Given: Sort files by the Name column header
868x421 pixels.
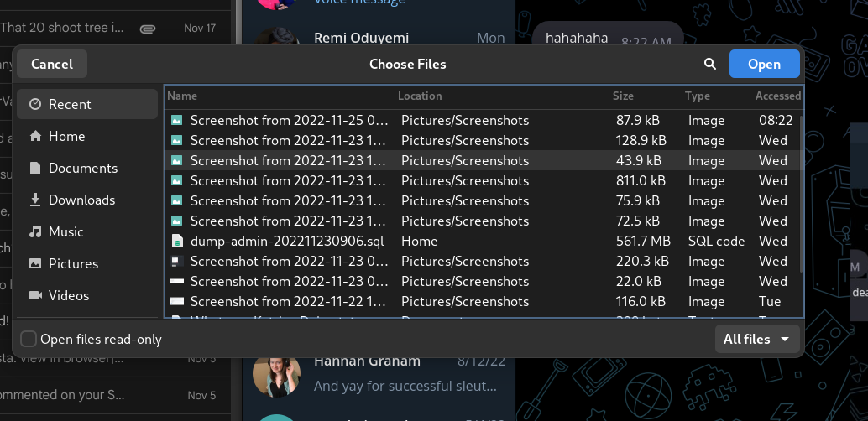Looking at the screenshot, I should 182,96.
